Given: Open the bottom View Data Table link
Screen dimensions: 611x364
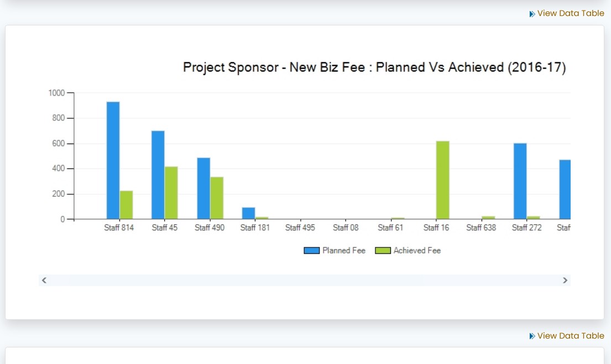Looking at the screenshot, I should pos(571,336).
